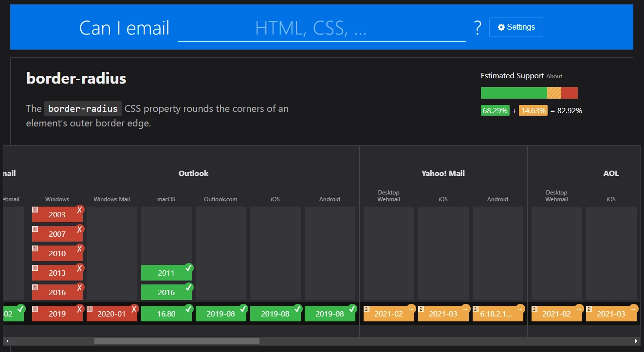
Task: Select Outlook Android 2019-08 cell
Action: click(330, 314)
